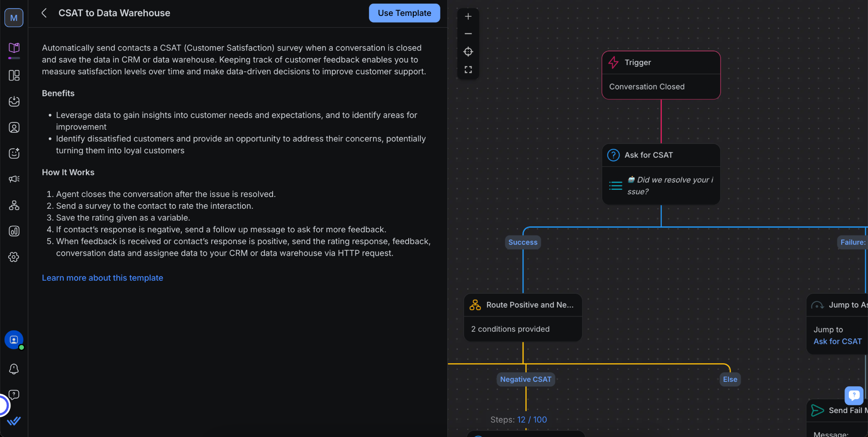This screenshot has height=437, width=868.
Task: Open the floating blue help widget
Action: [854, 395]
